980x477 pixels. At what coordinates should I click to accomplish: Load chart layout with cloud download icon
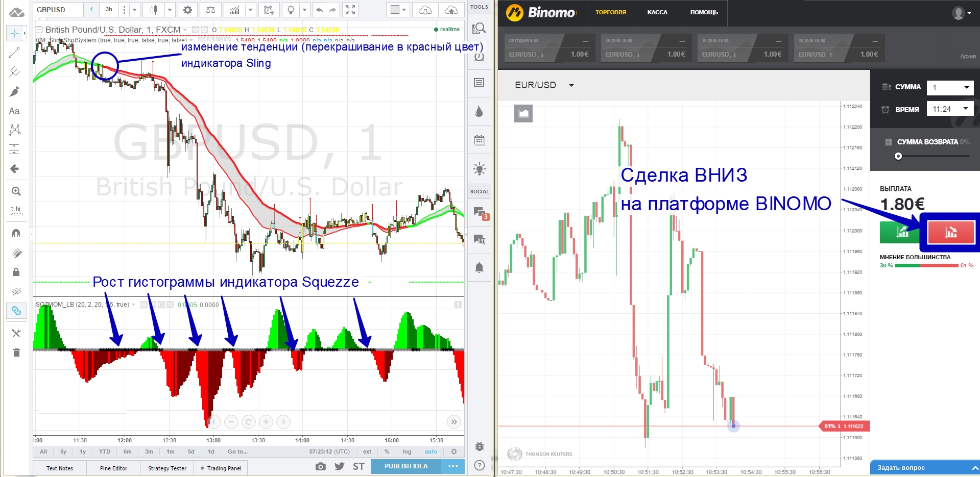click(425, 10)
